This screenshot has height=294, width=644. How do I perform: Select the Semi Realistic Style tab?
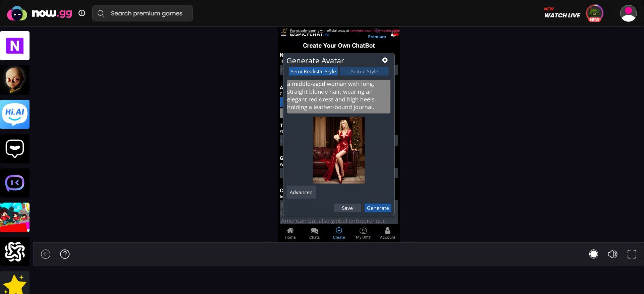coord(313,71)
